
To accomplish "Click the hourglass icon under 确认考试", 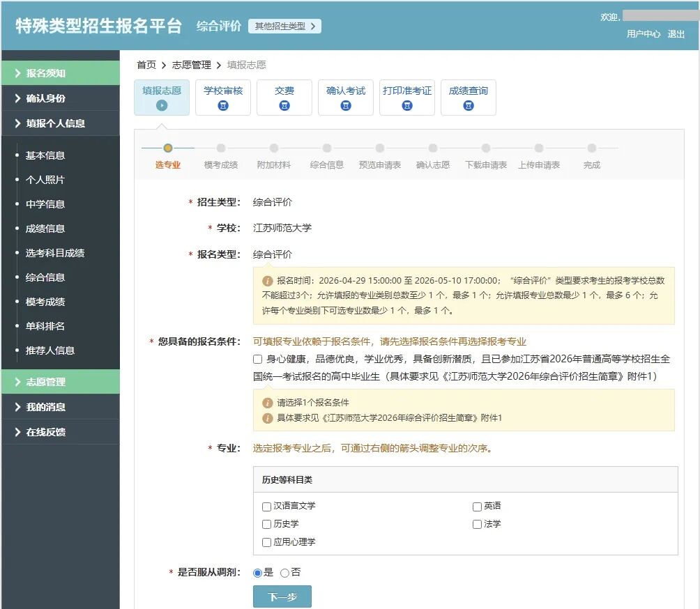I will click(x=346, y=106).
